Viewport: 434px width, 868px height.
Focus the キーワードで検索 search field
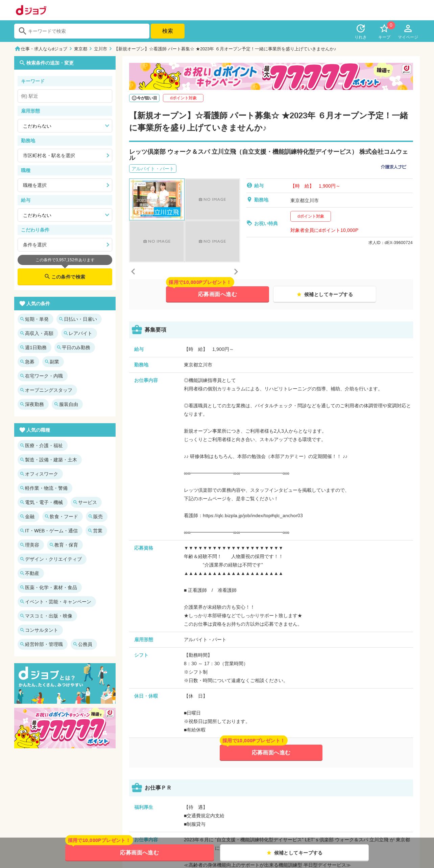(82, 31)
